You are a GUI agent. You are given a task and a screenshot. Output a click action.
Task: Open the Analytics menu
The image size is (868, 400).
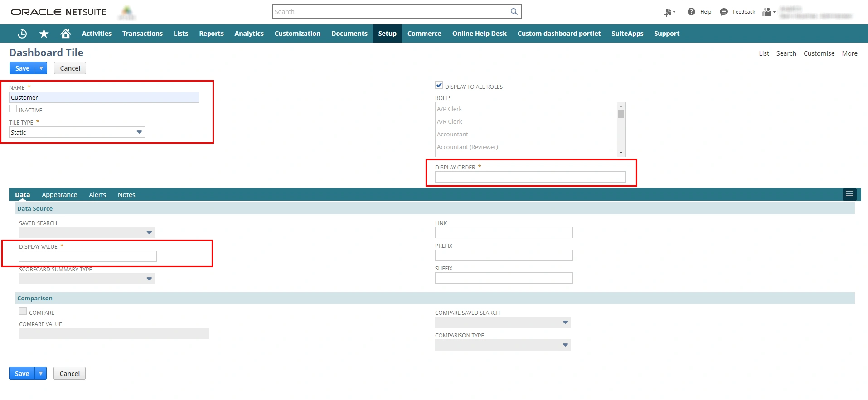tap(249, 34)
